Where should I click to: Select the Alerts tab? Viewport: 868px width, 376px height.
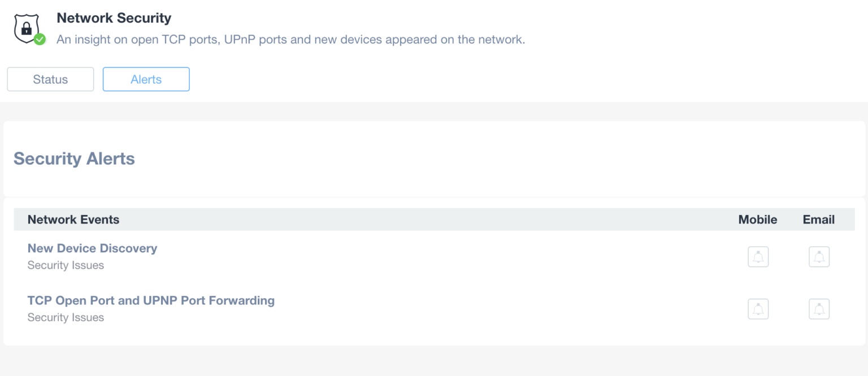[146, 80]
